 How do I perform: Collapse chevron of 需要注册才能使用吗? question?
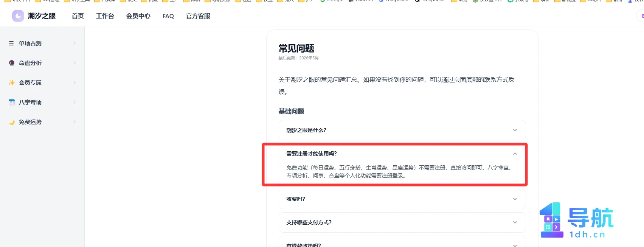[515, 154]
